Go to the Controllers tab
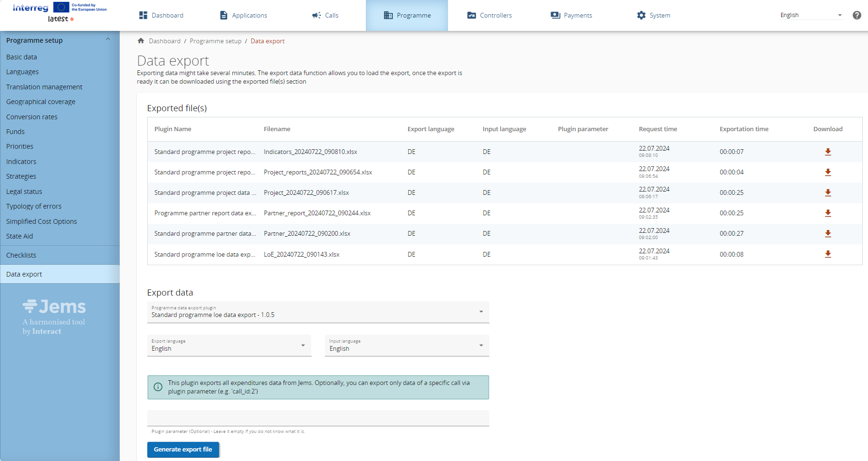 (x=489, y=15)
